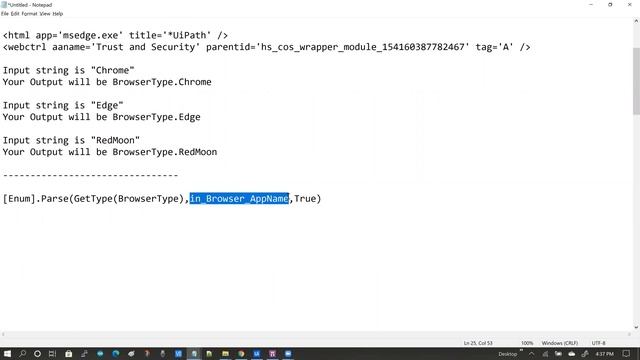Open the Help menu in Notepad
640x360 pixels.
58,13
